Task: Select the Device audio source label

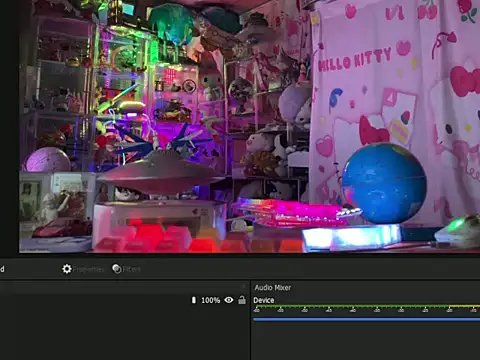Action: 264,300
